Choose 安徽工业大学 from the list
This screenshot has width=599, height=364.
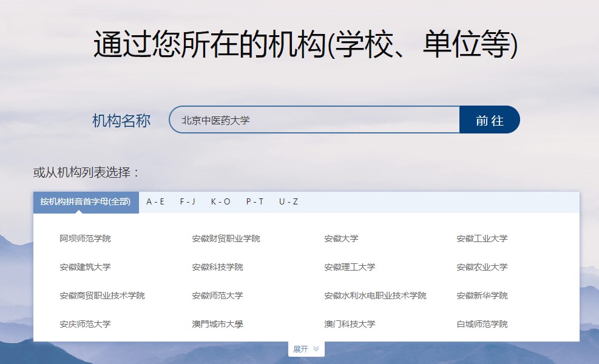click(x=482, y=238)
